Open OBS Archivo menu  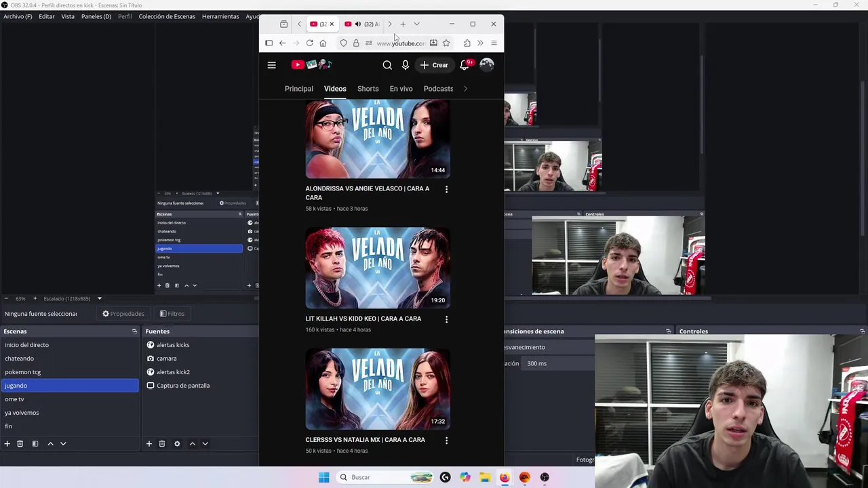click(x=18, y=16)
